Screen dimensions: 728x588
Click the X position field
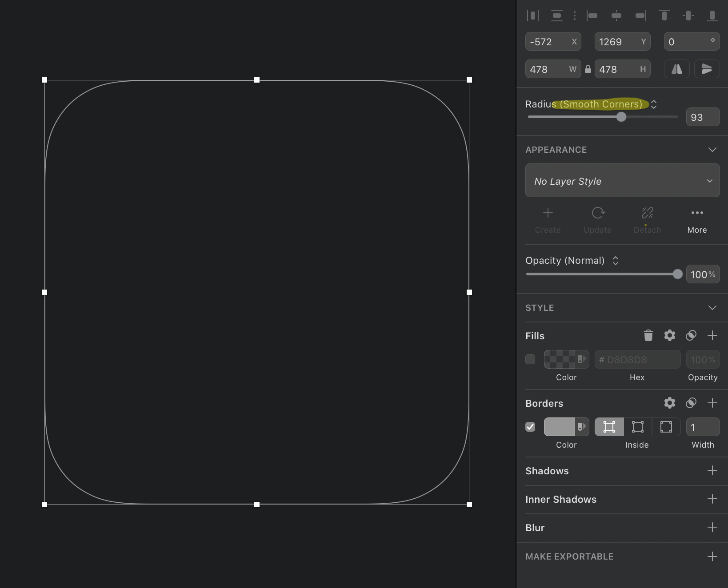click(553, 42)
